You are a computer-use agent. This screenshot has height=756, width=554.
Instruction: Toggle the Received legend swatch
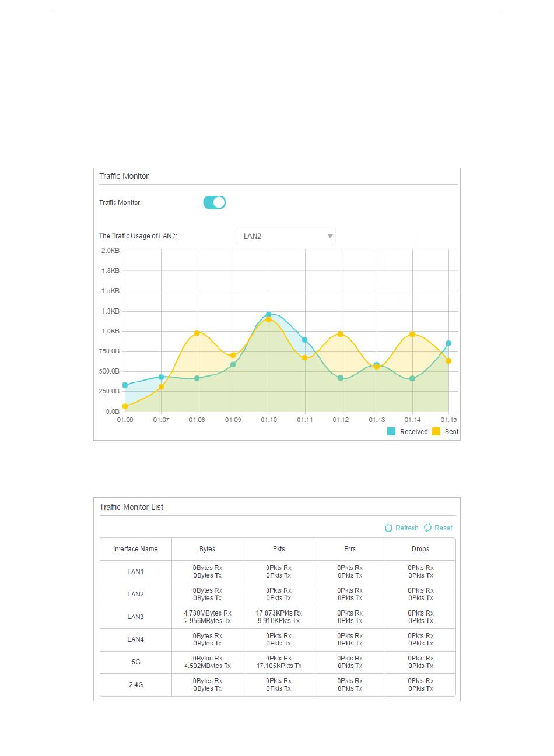[391, 431]
